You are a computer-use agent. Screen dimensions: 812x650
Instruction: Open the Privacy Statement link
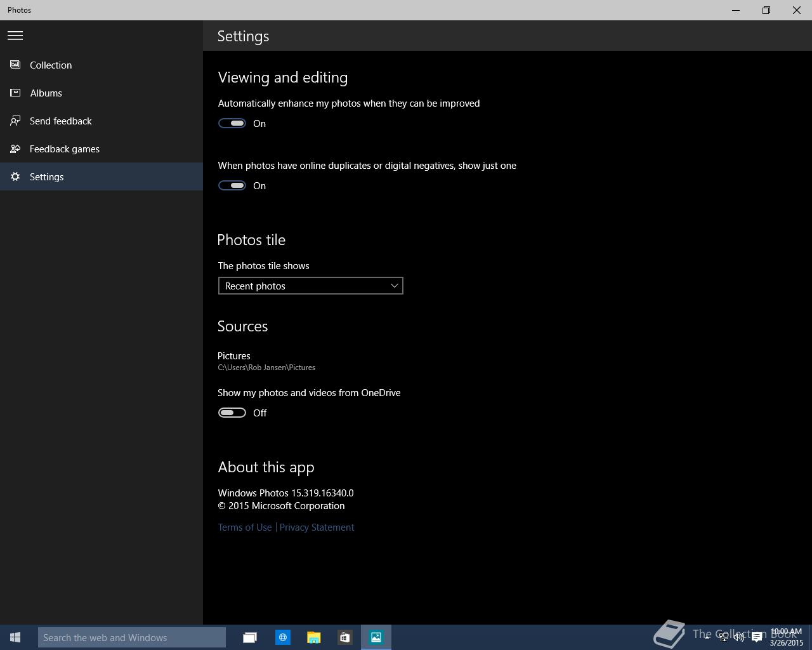point(317,527)
